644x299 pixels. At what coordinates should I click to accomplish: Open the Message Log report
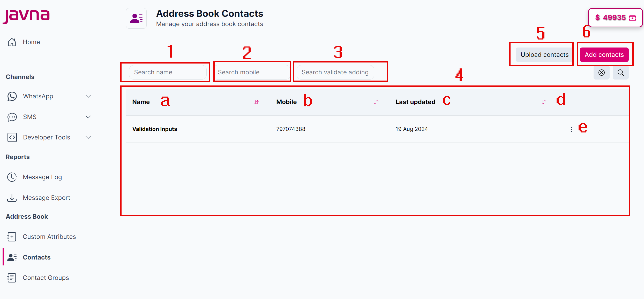(42, 177)
